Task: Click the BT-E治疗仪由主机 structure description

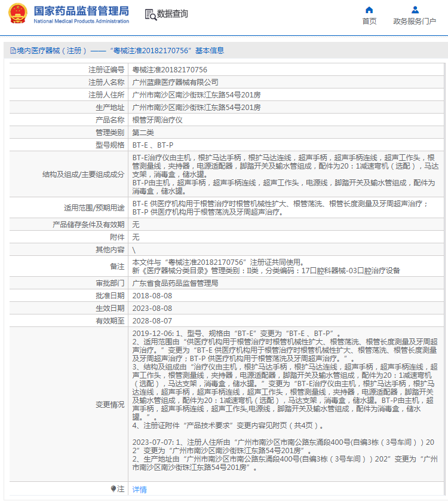Action: 285,166
